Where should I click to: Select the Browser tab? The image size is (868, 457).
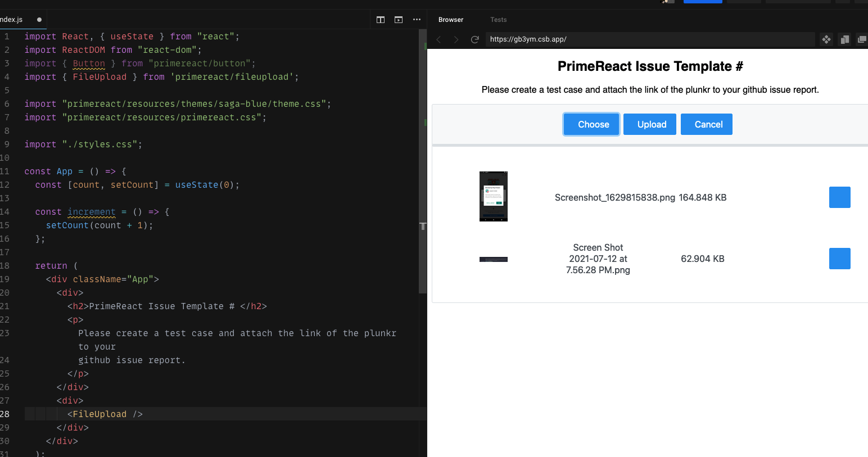pyautogui.click(x=450, y=19)
